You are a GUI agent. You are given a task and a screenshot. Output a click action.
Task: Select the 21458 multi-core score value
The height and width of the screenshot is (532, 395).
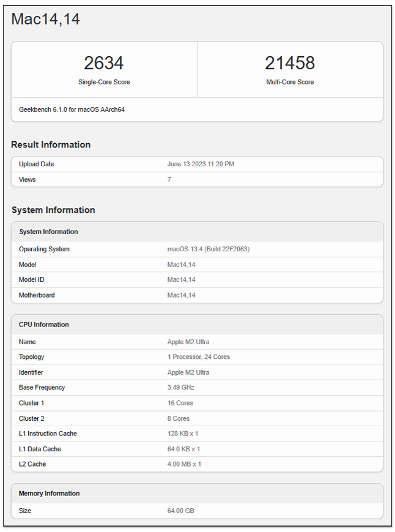pos(290,63)
